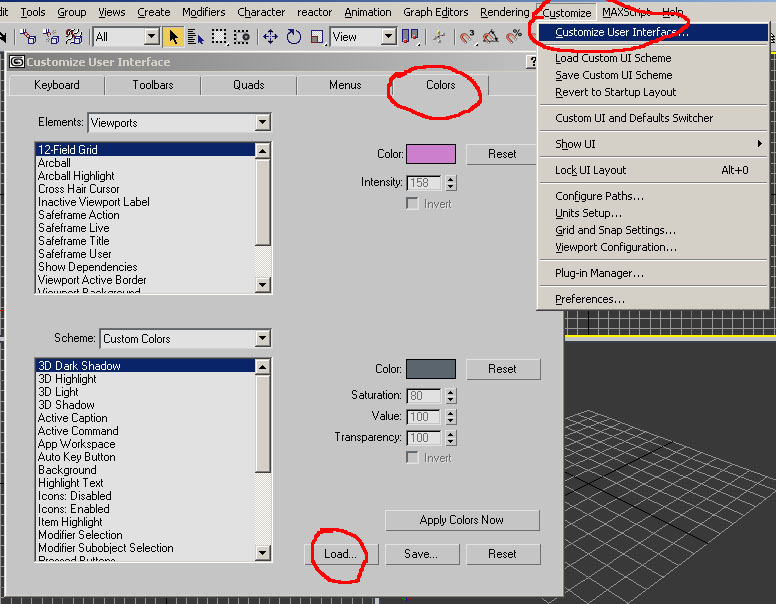Pick the Rectangular Selection Region tool
The height and width of the screenshot is (604, 776).
coord(219,37)
